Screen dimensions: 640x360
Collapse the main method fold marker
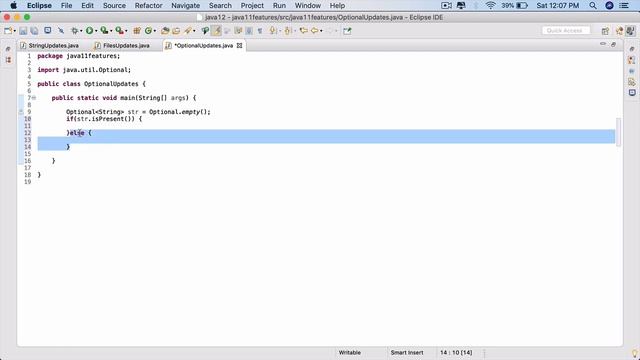pos(34,98)
